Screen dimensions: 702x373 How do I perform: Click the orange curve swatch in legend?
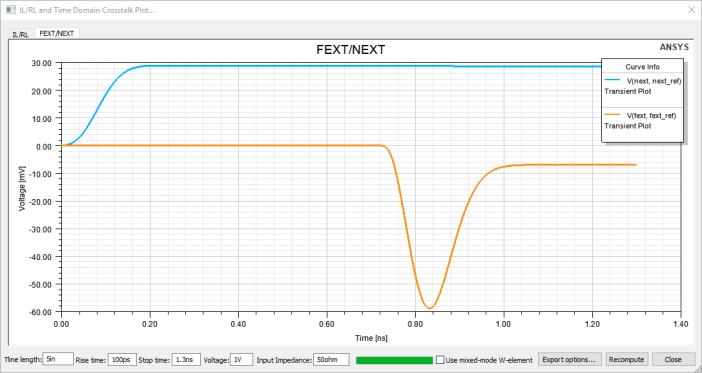[x=612, y=115]
